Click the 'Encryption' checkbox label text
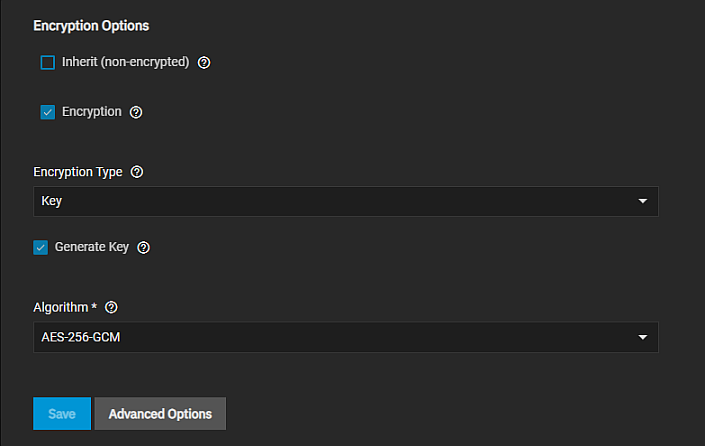The image size is (705, 446). 92,112
